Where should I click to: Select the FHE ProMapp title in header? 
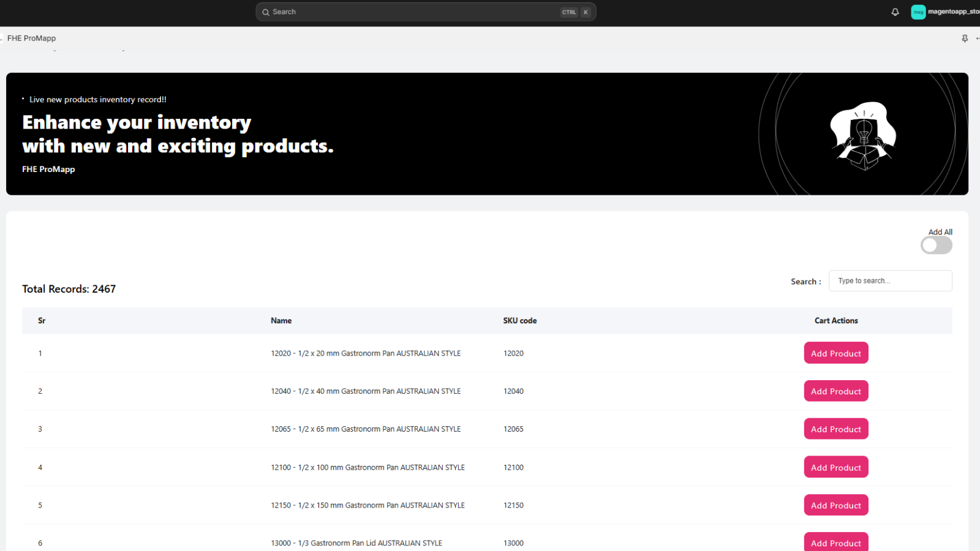pyautogui.click(x=31, y=39)
